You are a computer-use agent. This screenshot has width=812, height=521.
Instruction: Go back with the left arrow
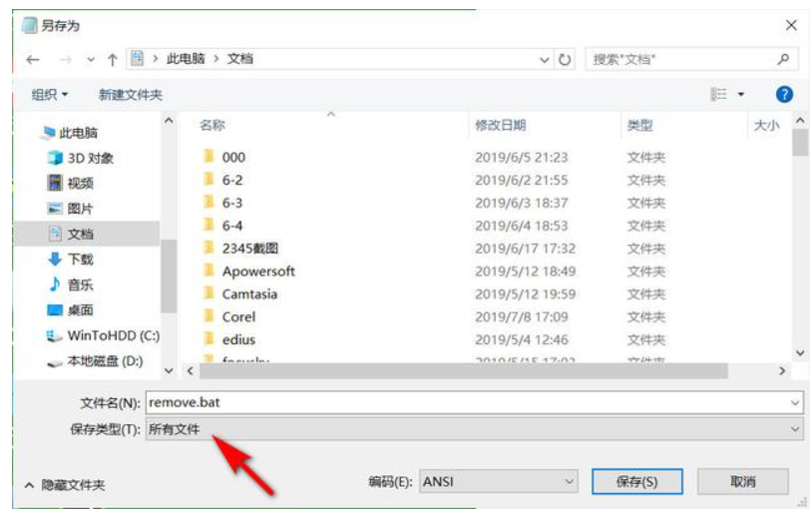pos(33,60)
